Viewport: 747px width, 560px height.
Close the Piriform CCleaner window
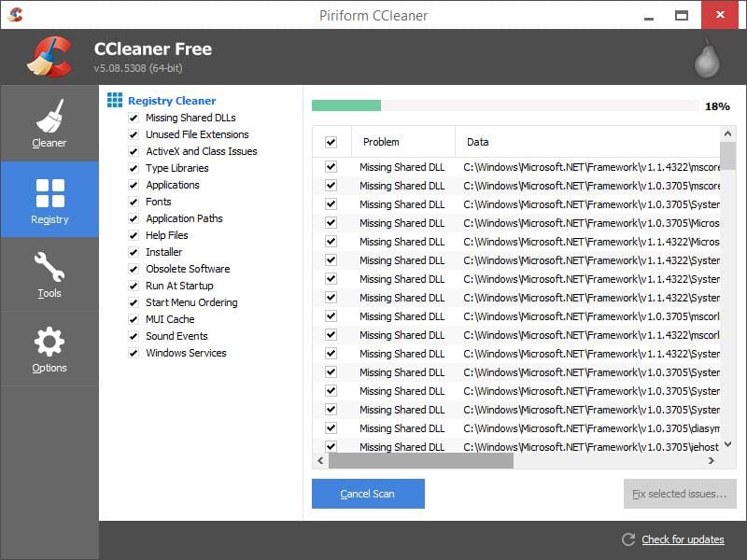tap(720, 15)
